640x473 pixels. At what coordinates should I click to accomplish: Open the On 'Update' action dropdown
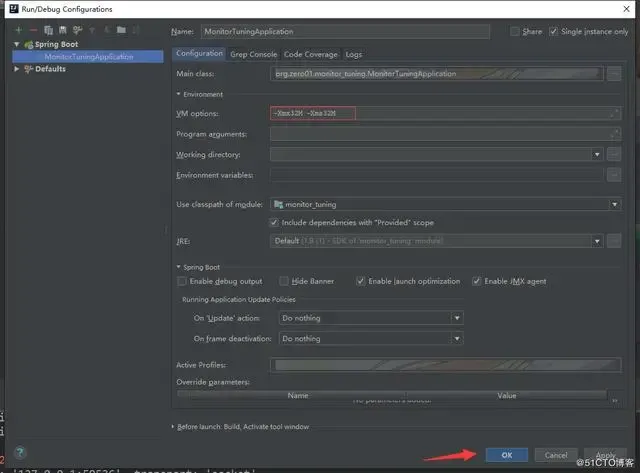tap(371, 318)
